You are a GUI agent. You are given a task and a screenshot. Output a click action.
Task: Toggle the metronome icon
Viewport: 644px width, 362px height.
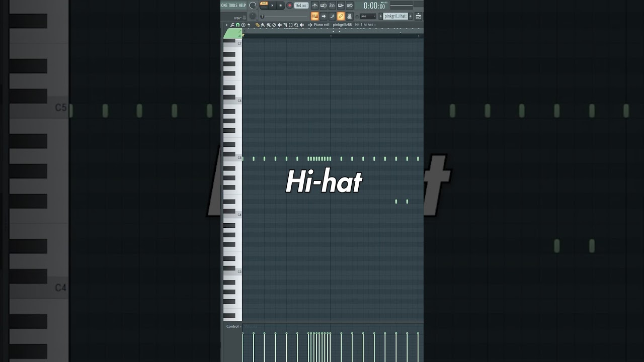tap(315, 6)
